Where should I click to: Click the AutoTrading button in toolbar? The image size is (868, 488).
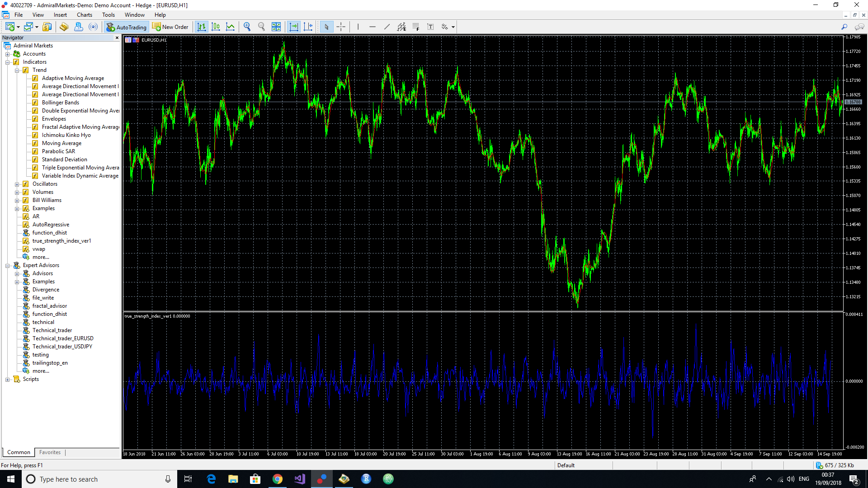[127, 26]
